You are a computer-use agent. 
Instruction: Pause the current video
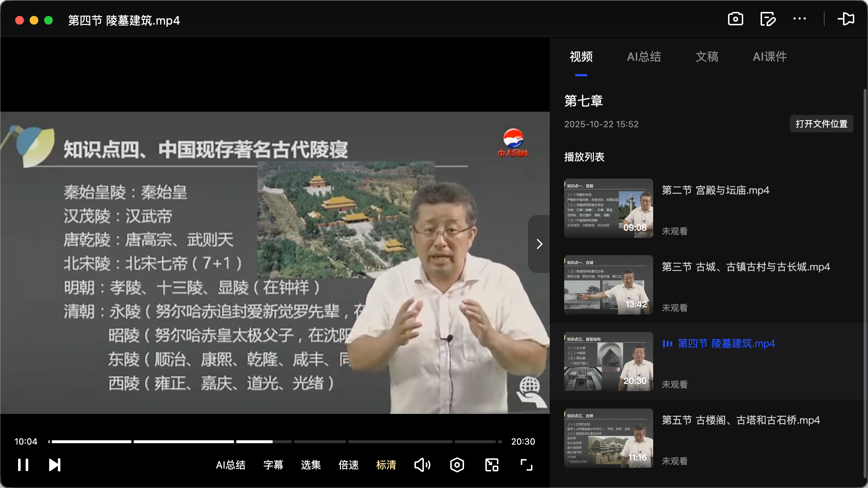23,465
